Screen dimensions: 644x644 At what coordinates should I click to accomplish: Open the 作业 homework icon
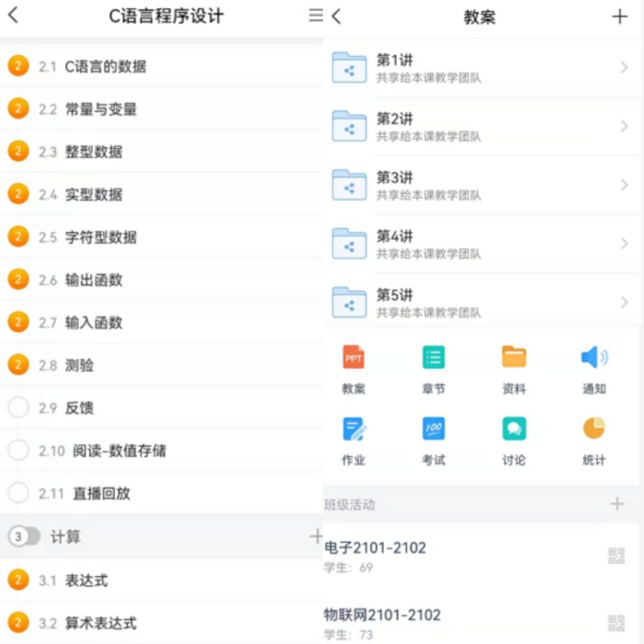pyautogui.click(x=353, y=430)
